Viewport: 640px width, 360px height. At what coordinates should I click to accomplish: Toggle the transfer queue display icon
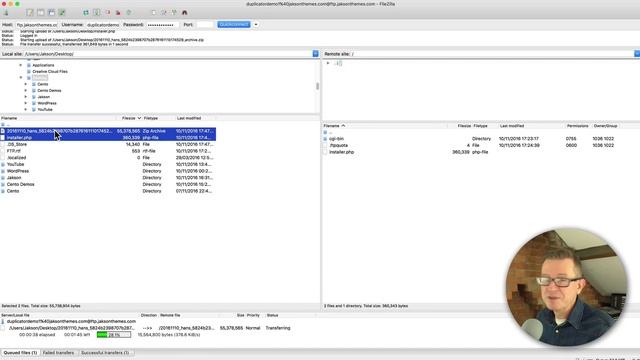(62, 13)
